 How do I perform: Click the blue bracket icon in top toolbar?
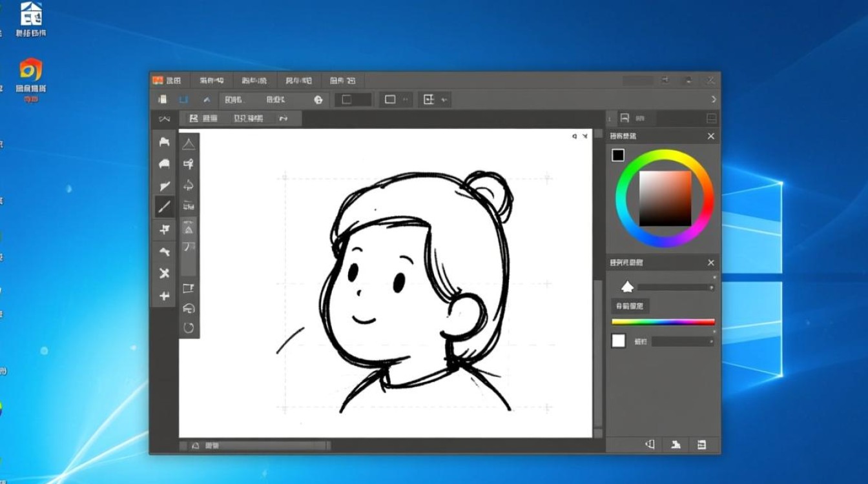coord(184,99)
